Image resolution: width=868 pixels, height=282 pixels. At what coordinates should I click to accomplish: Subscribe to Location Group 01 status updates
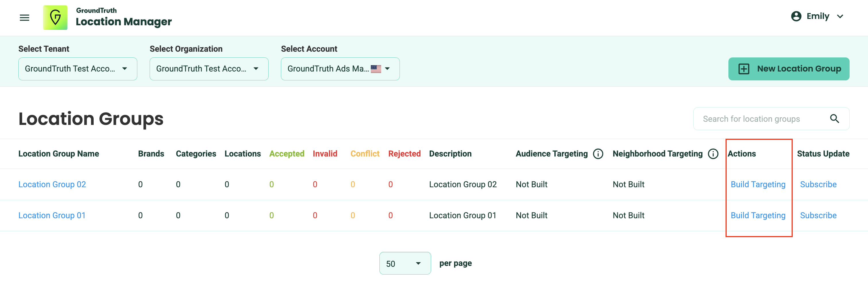[x=818, y=215]
